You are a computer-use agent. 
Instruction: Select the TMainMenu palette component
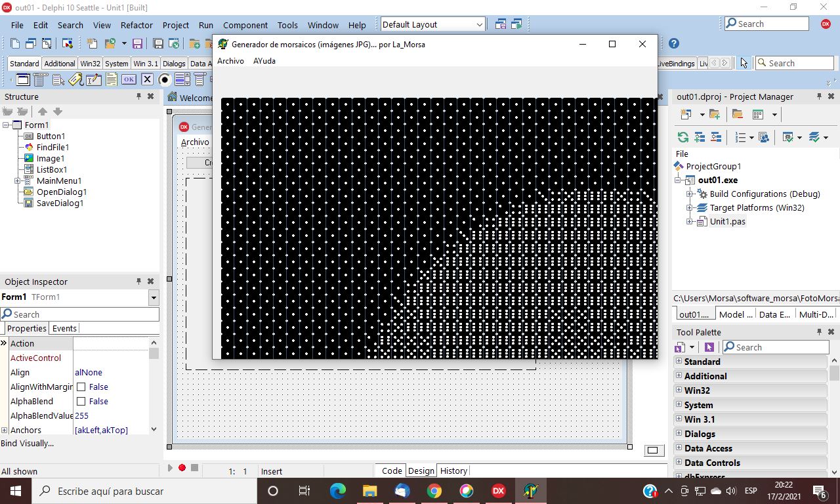pyautogui.click(x=41, y=79)
